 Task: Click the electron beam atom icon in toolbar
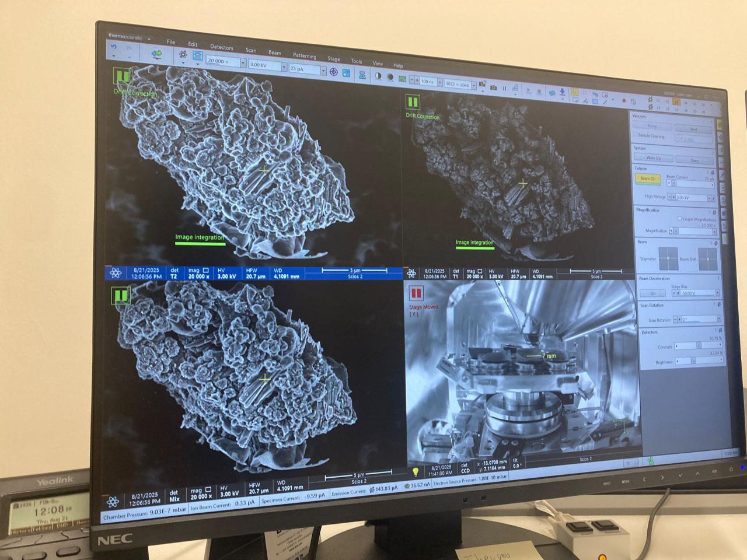point(183,55)
